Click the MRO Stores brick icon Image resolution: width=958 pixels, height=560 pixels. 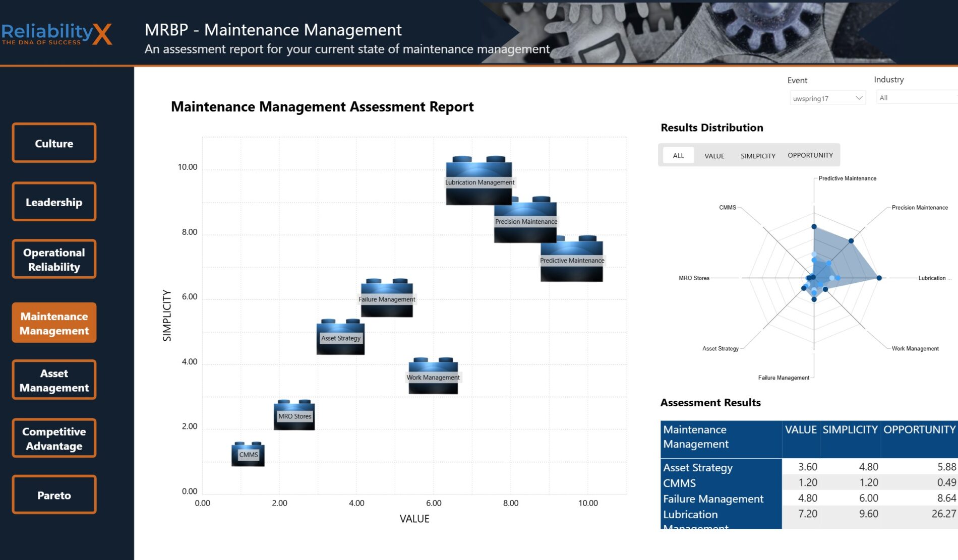pos(294,415)
